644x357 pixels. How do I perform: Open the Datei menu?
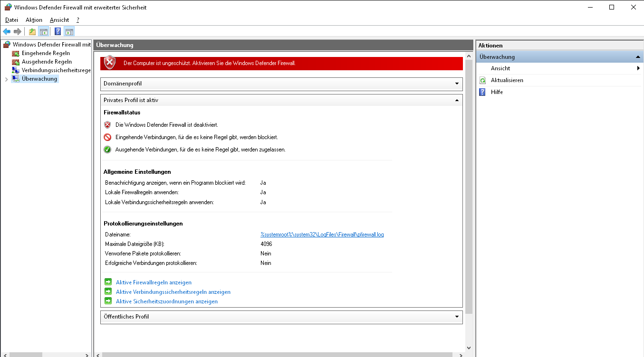click(x=11, y=20)
